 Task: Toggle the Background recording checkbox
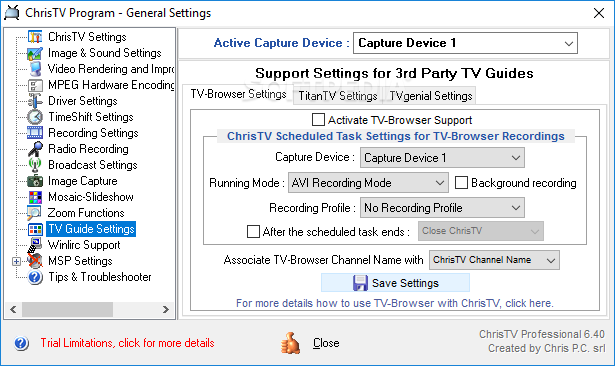pyautogui.click(x=461, y=183)
